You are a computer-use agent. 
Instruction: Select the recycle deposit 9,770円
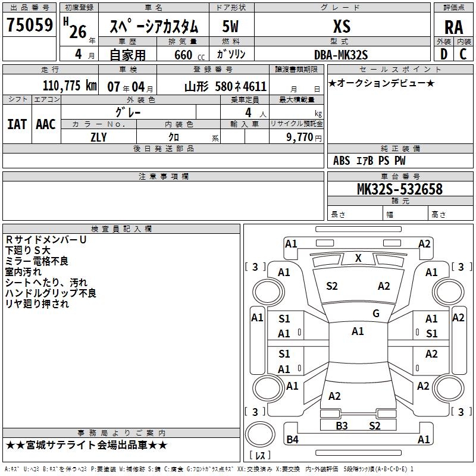point(304,137)
